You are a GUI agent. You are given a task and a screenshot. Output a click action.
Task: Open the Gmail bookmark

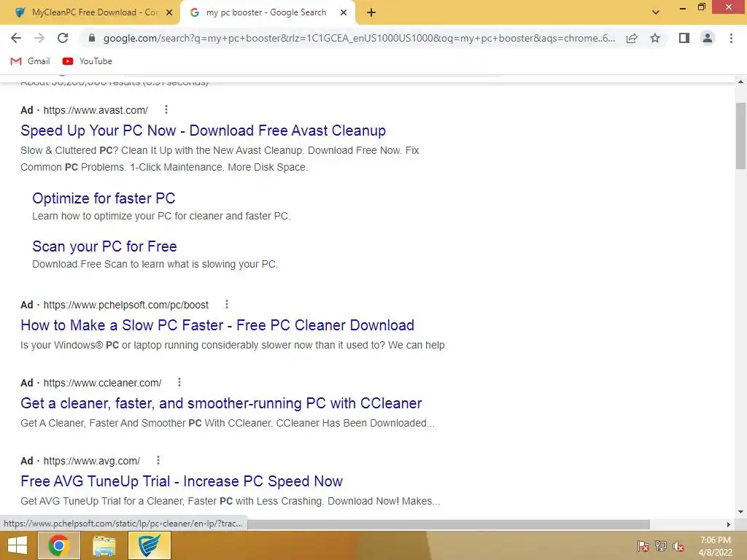tap(30, 61)
